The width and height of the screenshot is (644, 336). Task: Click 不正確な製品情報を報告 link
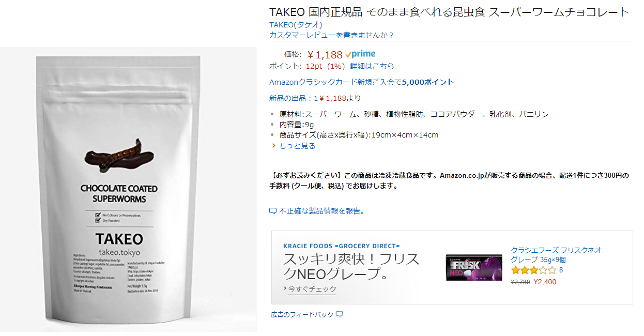(322, 211)
